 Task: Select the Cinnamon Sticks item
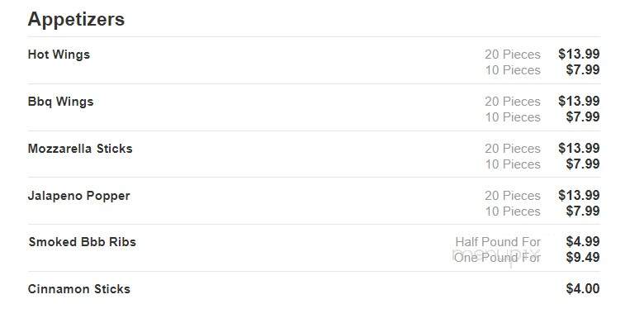coord(79,289)
